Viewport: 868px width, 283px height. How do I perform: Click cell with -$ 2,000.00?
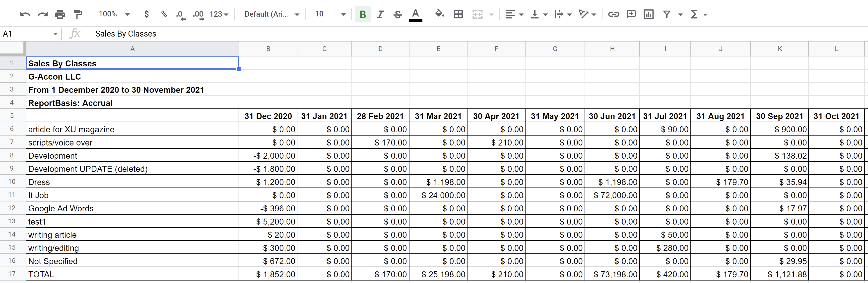click(268, 155)
